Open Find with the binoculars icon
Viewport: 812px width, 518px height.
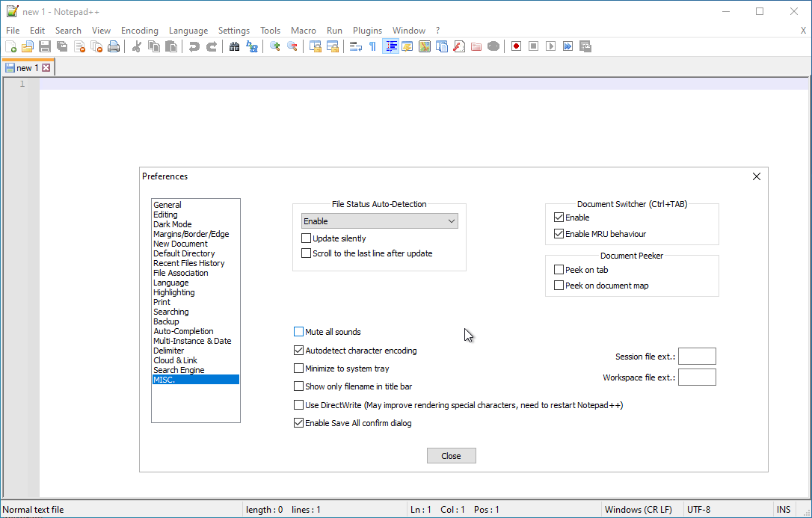coord(235,46)
